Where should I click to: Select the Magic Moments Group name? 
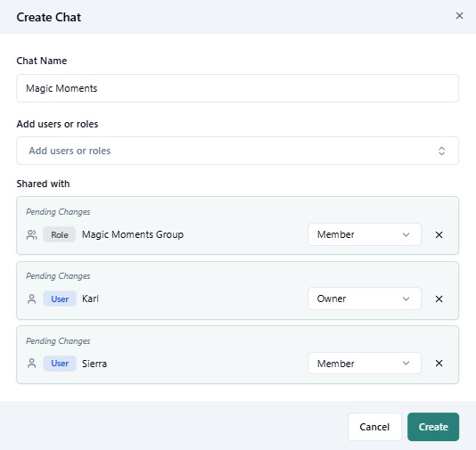133,234
